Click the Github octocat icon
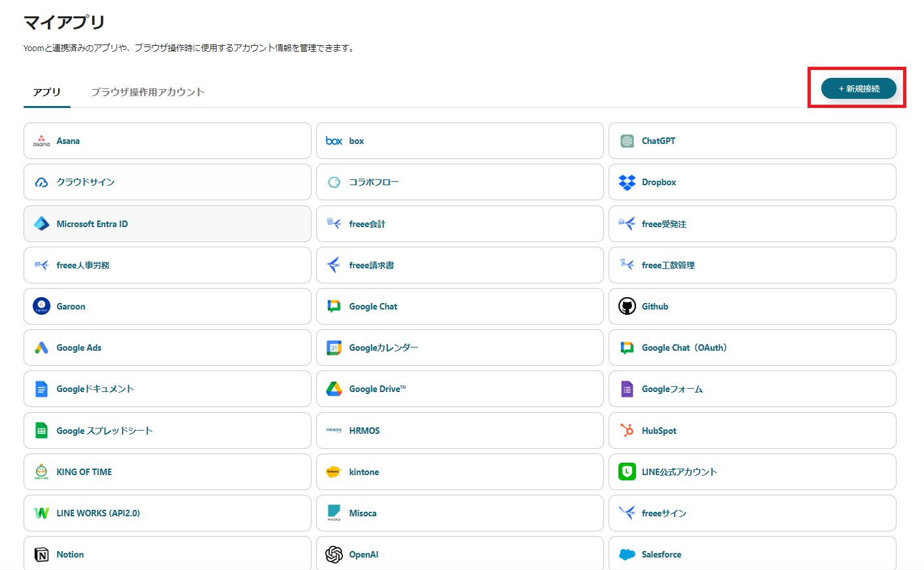Screen dimensions: 924x570 (627, 306)
